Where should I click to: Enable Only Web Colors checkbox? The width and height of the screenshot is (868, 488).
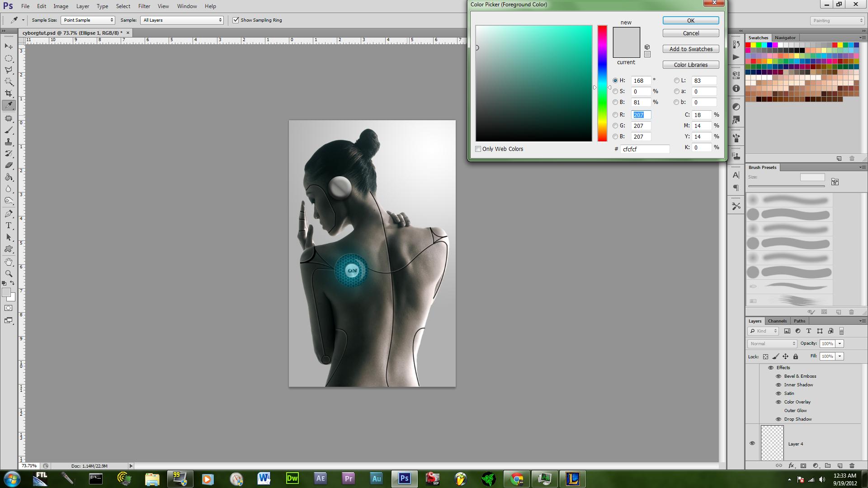click(x=478, y=149)
